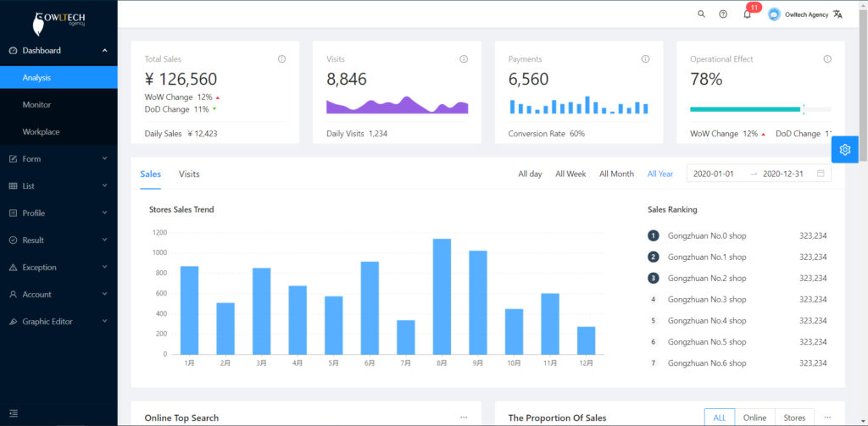Click the Result check-circle icon in sidebar
The image size is (868, 426).
14,241
